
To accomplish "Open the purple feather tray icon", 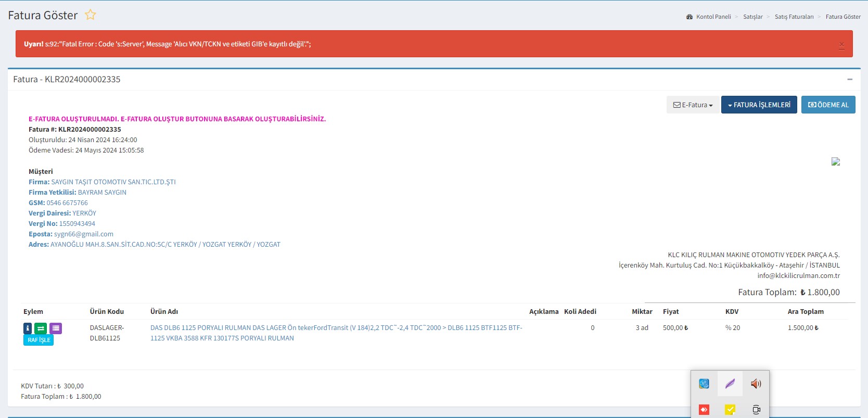I will (x=730, y=384).
